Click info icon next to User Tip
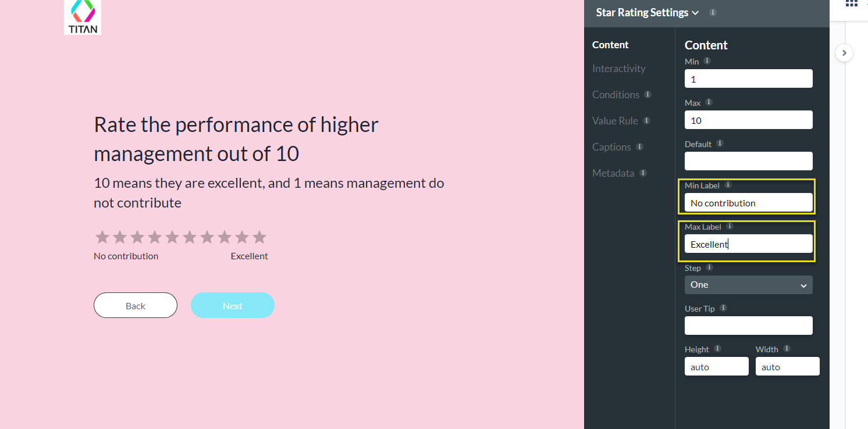Viewport: 868px width, 429px height. click(x=723, y=308)
